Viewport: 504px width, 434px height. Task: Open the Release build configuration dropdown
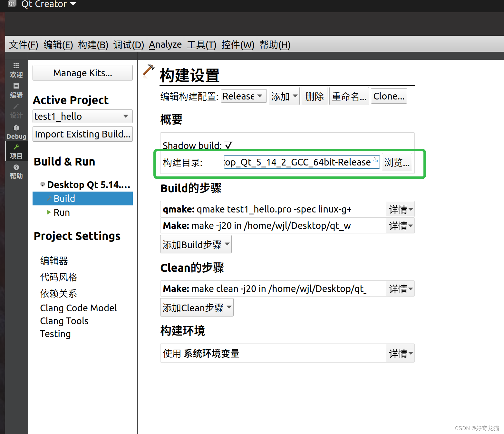[x=244, y=96]
